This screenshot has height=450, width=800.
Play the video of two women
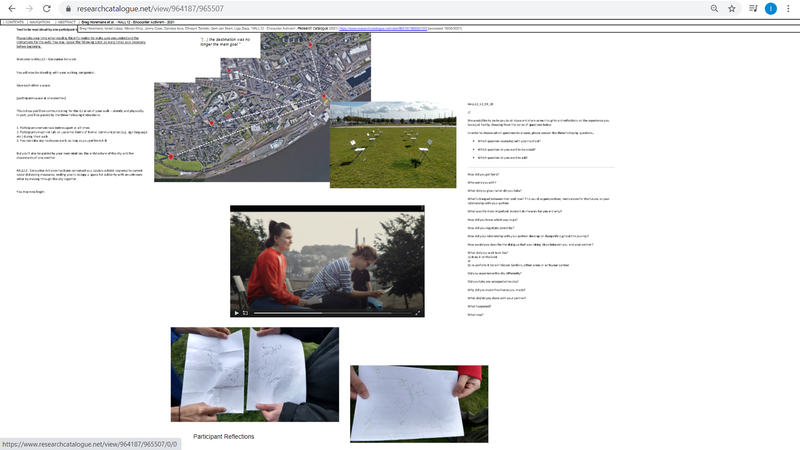tap(238, 312)
